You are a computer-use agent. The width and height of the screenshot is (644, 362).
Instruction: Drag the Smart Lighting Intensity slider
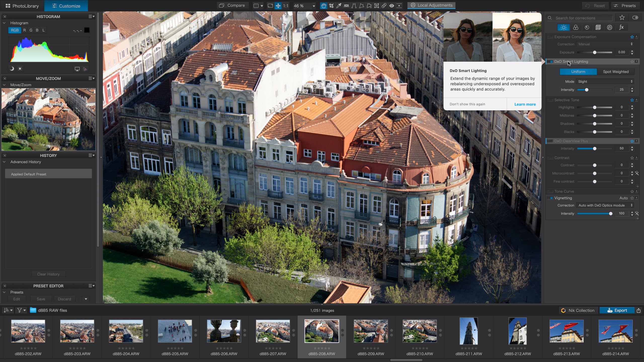coord(586,90)
